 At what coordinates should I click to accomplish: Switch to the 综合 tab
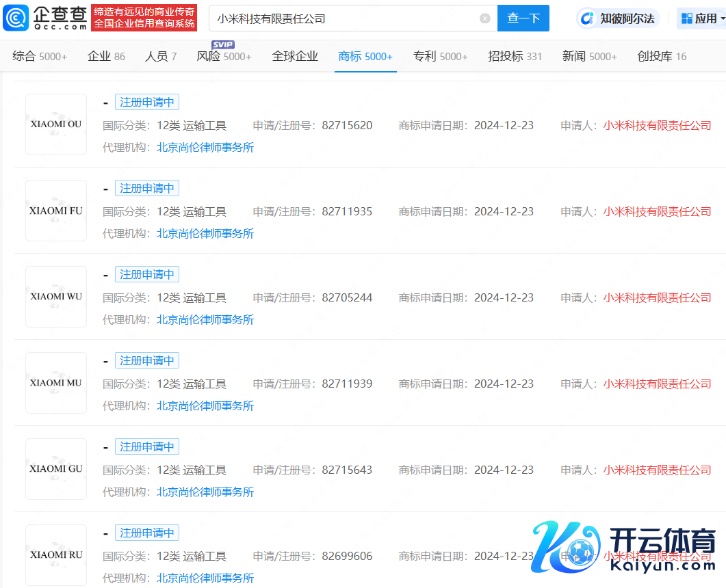pyautogui.click(x=40, y=56)
